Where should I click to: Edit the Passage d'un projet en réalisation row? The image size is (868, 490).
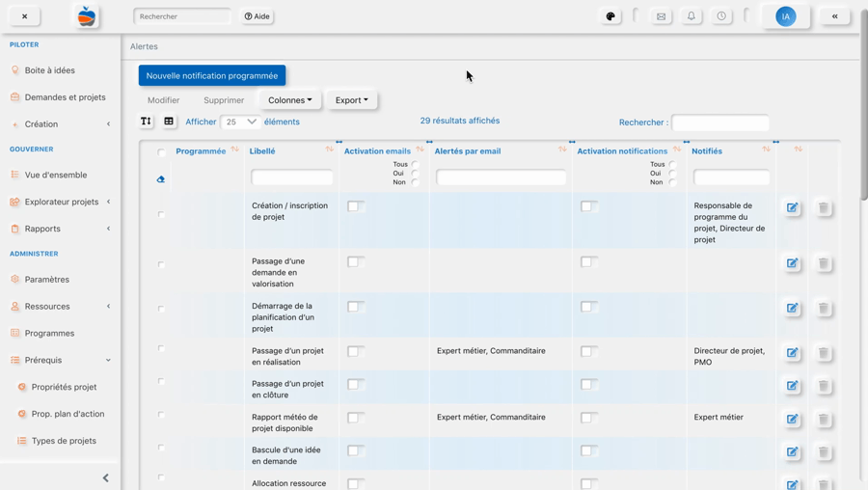coord(792,353)
